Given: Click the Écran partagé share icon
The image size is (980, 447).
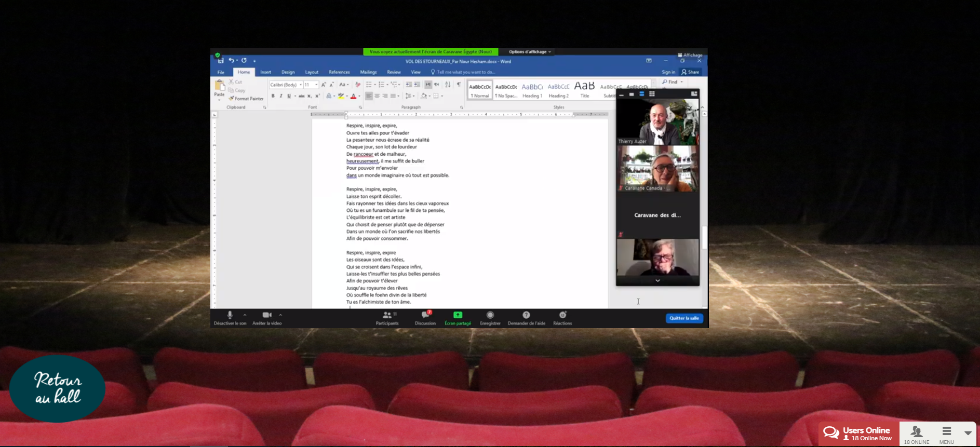Looking at the screenshot, I should (x=458, y=315).
